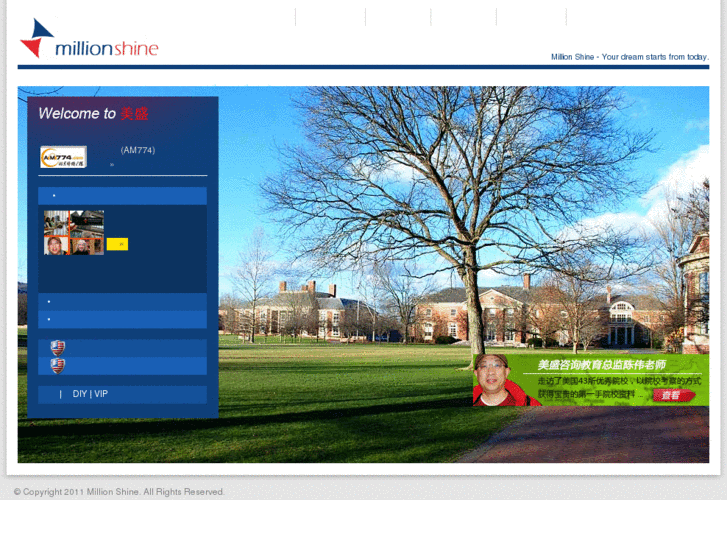Open the DIY link in the sidebar

(80, 394)
